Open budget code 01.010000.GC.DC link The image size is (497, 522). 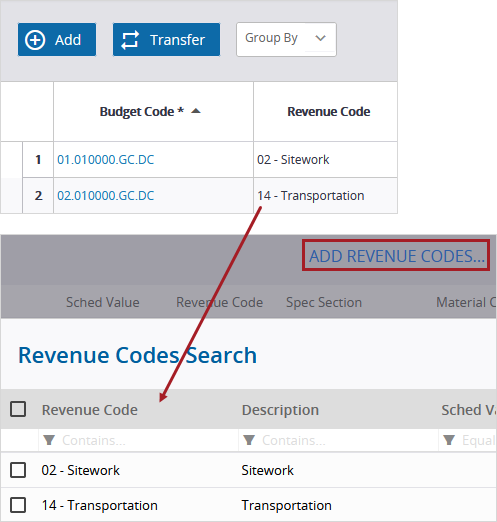(x=106, y=160)
